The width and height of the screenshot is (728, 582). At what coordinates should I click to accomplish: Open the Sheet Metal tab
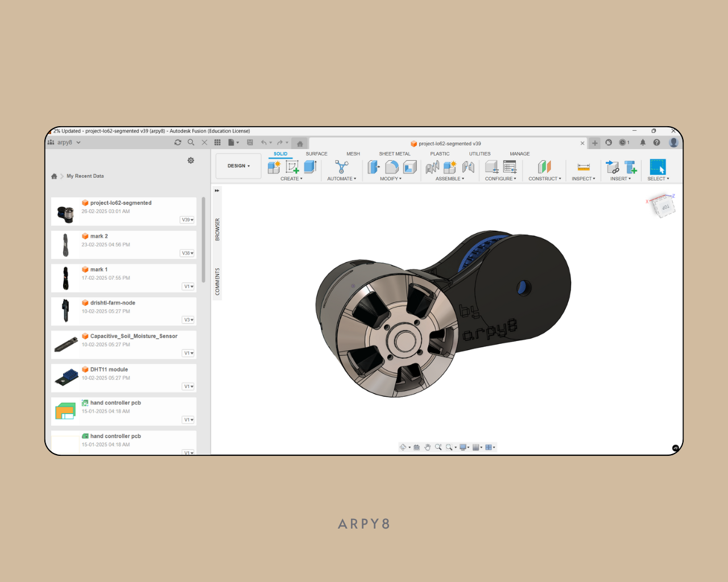pos(394,154)
